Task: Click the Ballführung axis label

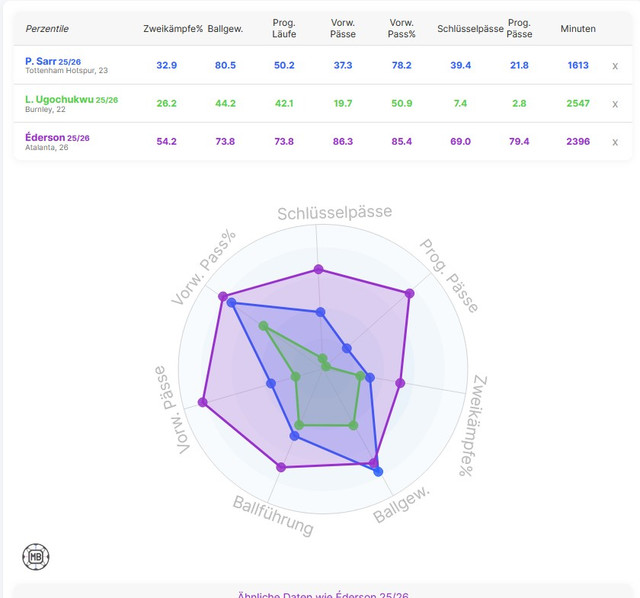Action: tap(273, 516)
